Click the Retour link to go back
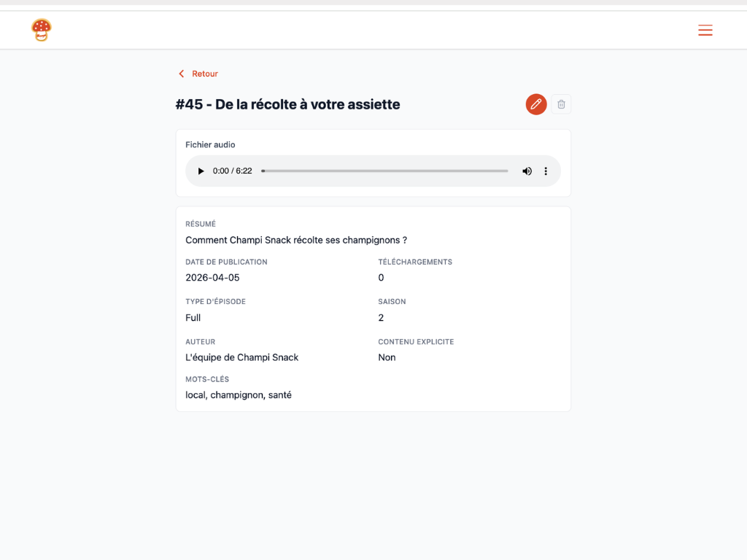The height and width of the screenshot is (560, 747). [x=203, y=74]
